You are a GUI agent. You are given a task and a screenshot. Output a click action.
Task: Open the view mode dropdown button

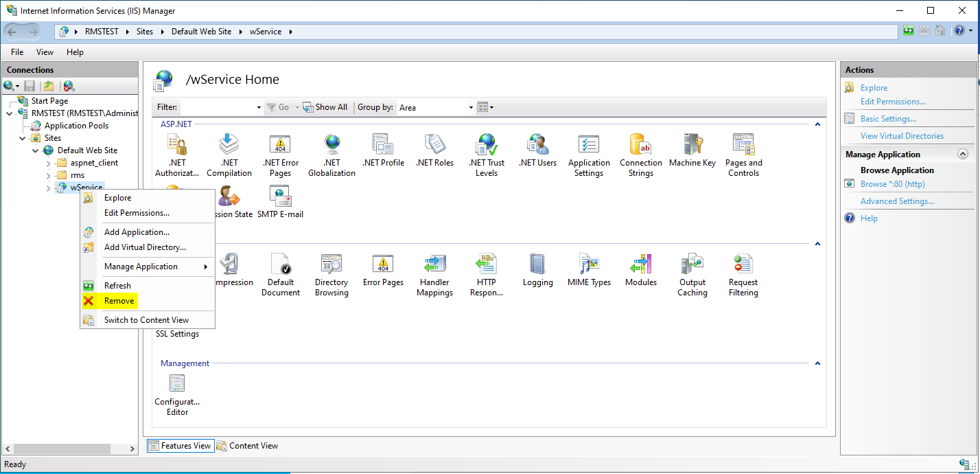tap(486, 107)
